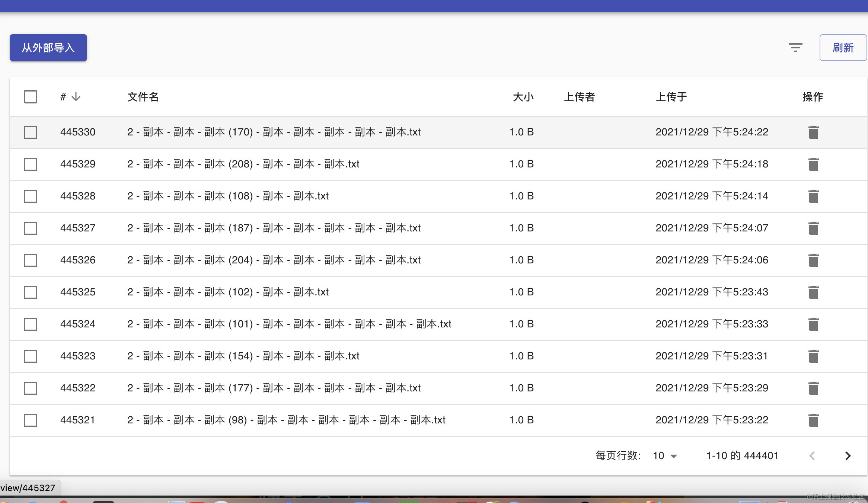868x503 pixels.
Task: Toggle sort arrow on # column
Action: 76,97
